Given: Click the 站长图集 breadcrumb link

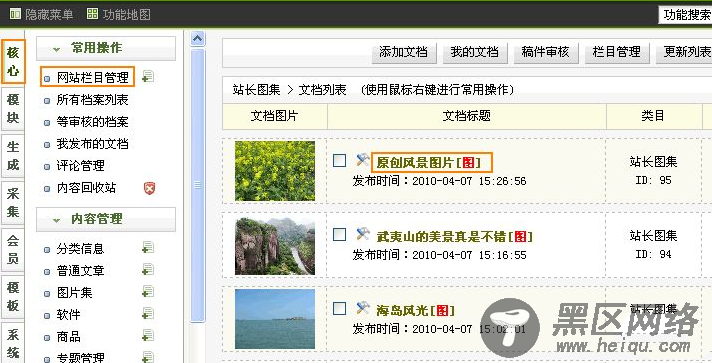Looking at the screenshot, I should point(257,90).
